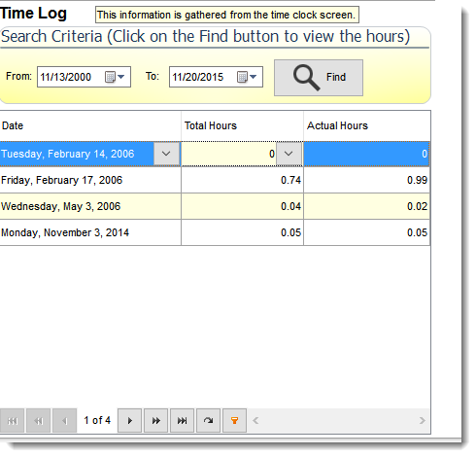Screen dimensions: 476x457
Task: Click the Total Hours value 0.74
Action: (290, 180)
